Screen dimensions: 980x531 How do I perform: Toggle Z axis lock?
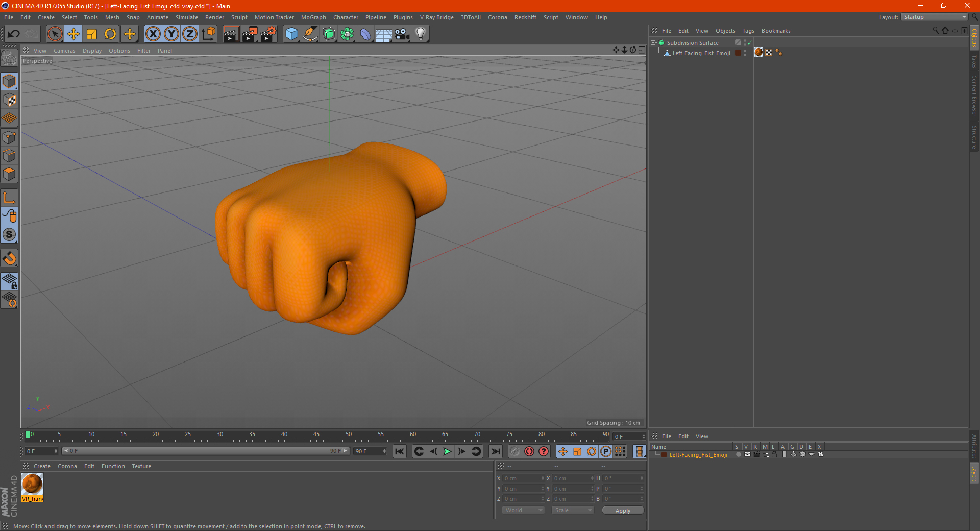190,34
